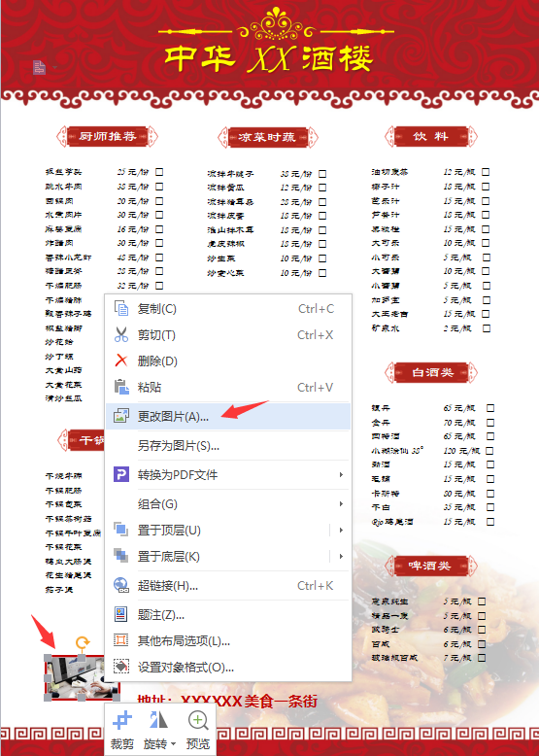This screenshot has width=539, height=756.
Task: Click the 裁剪 crop tool icon
Action: pos(122,721)
